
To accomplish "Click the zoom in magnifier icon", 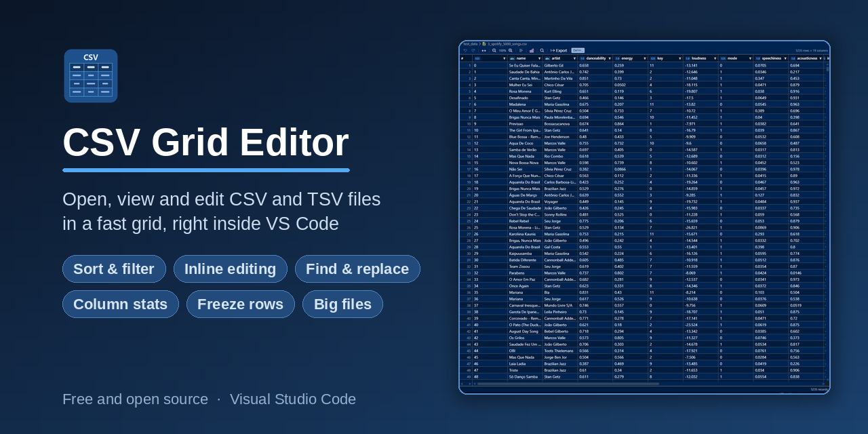I will click(x=511, y=50).
